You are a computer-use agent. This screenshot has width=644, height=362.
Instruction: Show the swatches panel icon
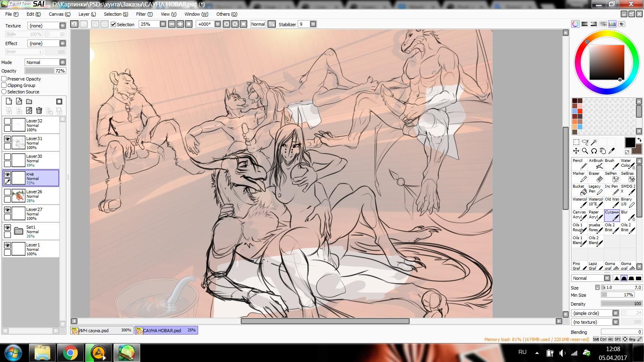click(612, 24)
